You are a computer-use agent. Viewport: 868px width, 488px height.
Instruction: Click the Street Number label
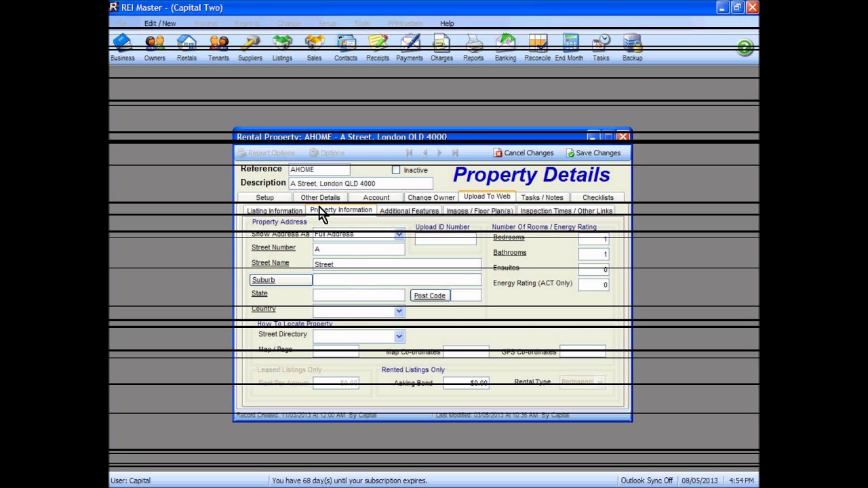tap(273, 247)
